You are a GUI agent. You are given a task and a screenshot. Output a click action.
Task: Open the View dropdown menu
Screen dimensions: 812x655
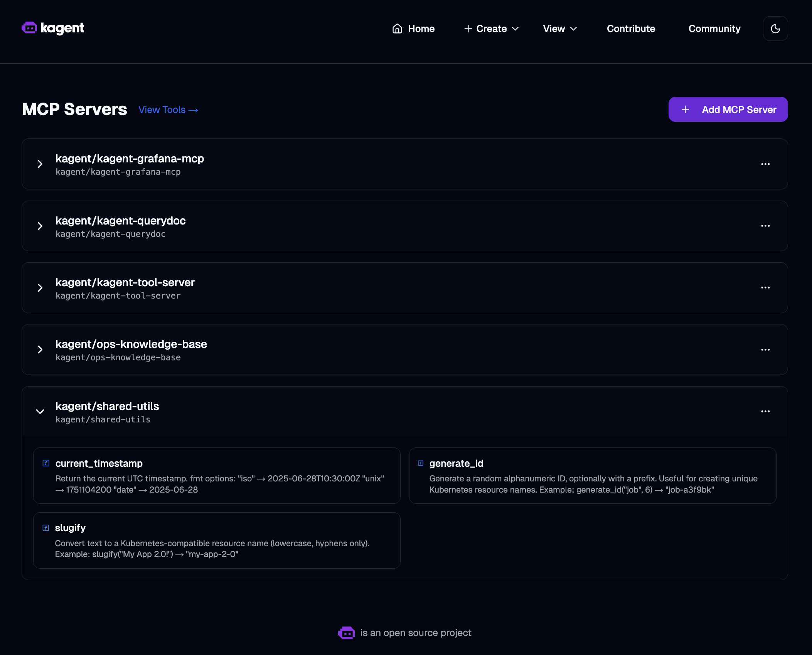[x=560, y=29]
